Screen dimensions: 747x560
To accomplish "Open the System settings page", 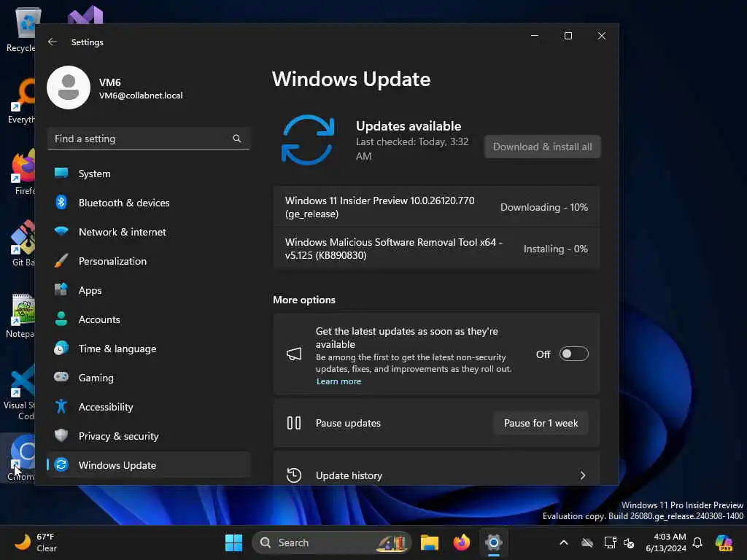I will (149, 174).
